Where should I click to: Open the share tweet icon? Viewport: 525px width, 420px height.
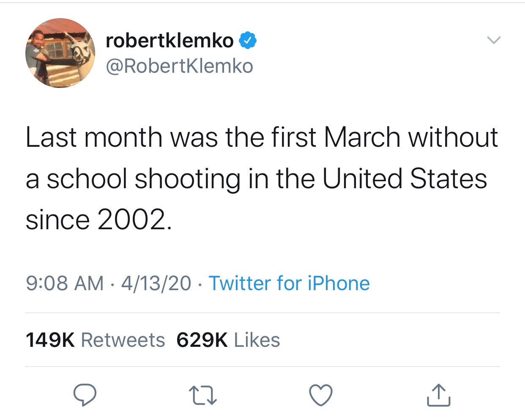pyautogui.click(x=438, y=395)
